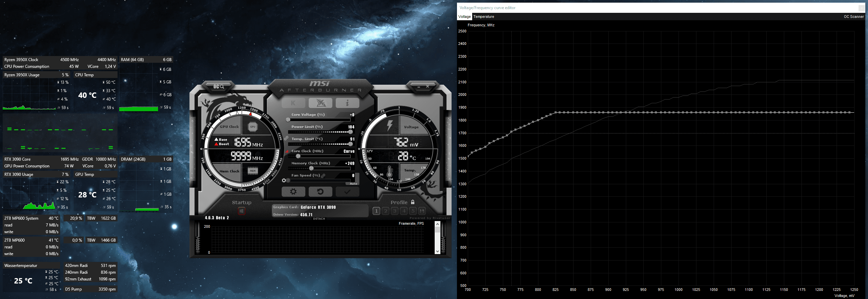Viewport: 868px width, 299px height.
Task: Open Afterburner settings gear button
Action: (293, 192)
